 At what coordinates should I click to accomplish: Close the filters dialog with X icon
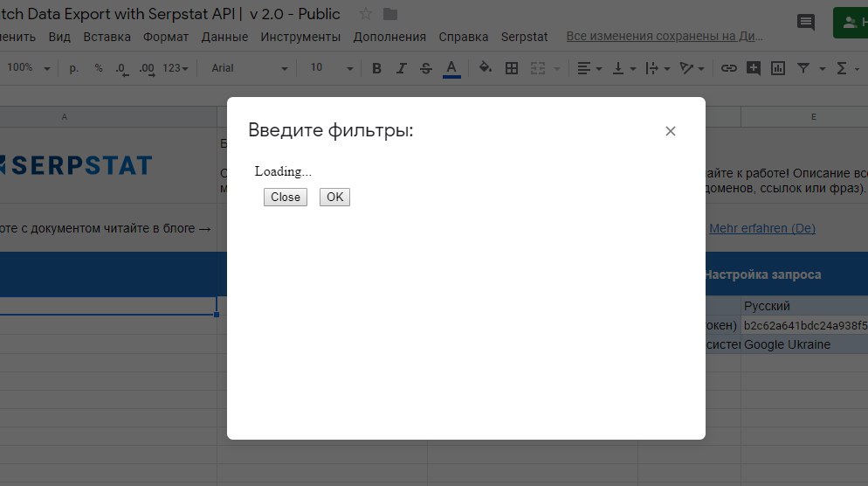click(671, 131)
